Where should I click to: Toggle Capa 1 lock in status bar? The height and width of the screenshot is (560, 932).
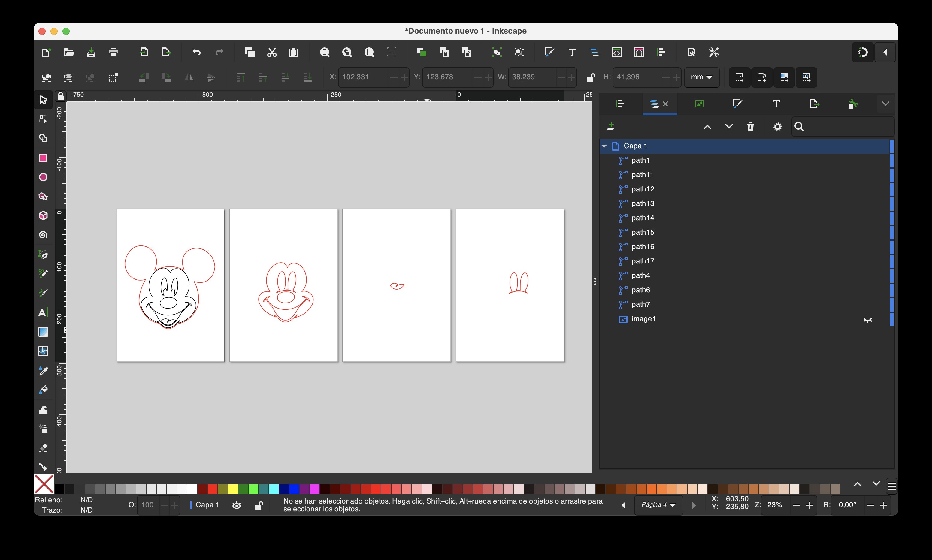coord(259,505)
